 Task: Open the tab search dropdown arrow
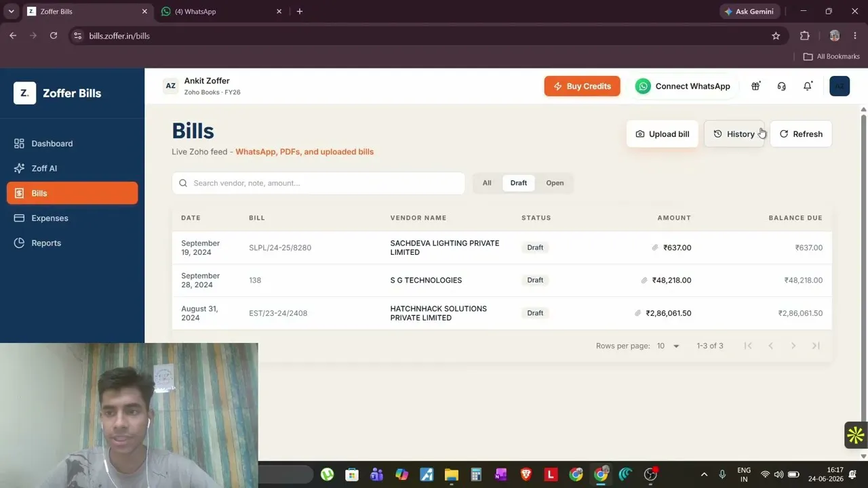pyautogui.click(x=12, y=12)
